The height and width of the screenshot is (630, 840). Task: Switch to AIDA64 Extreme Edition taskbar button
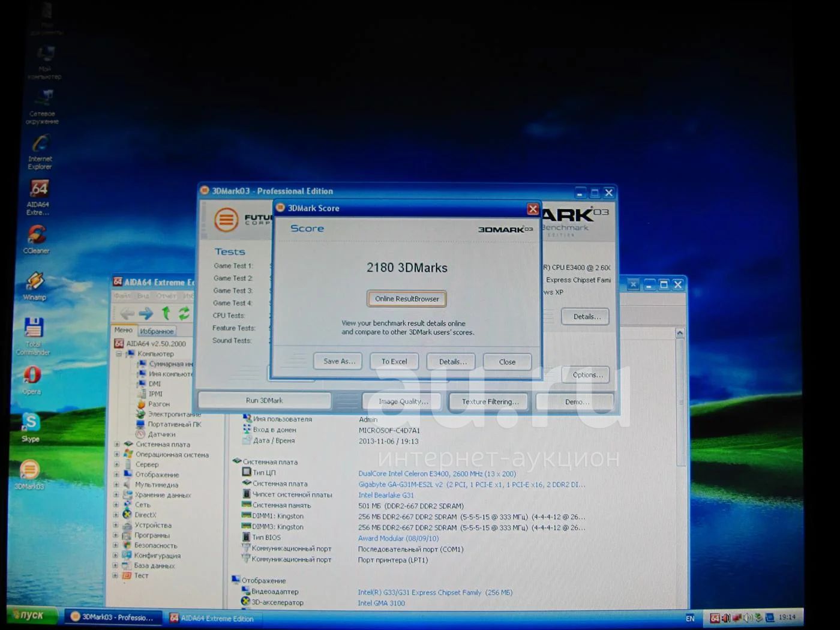click(x=212, y=619)
